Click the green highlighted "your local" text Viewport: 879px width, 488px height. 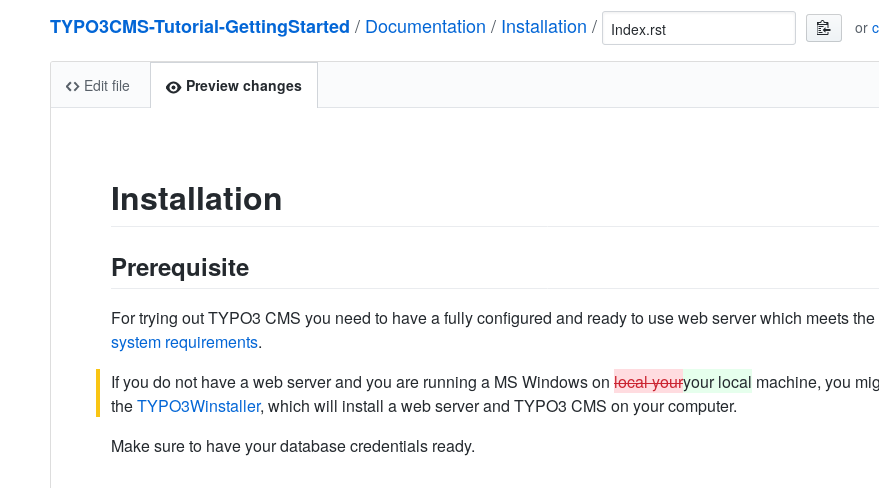coord(717,382)
